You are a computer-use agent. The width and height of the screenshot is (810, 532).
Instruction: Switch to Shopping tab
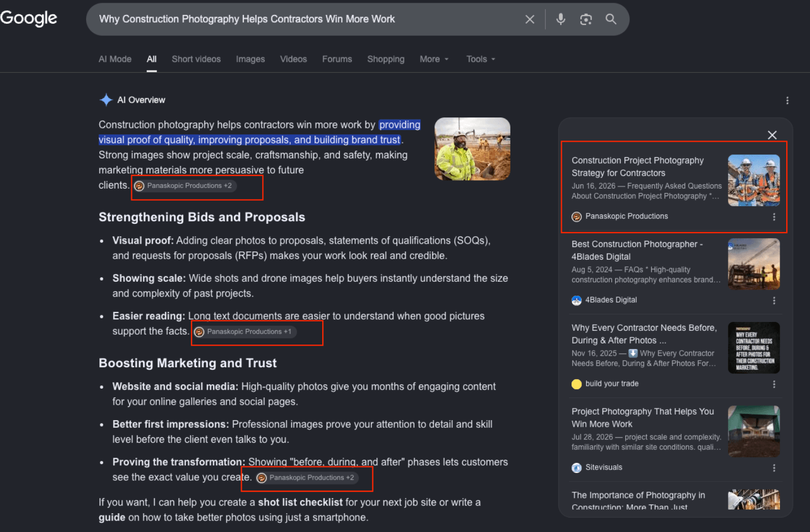tap(386, 59)
